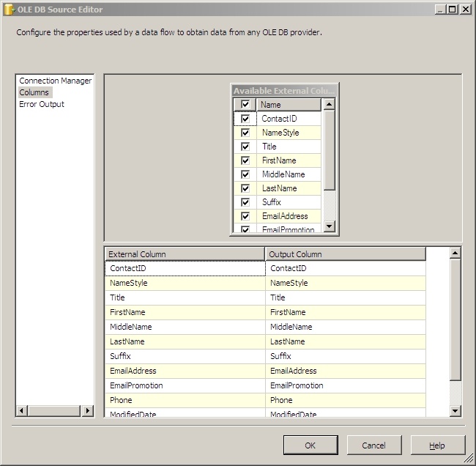Edit the LastName output column cell
476x466 pixels.
click(x=346, y=341)
